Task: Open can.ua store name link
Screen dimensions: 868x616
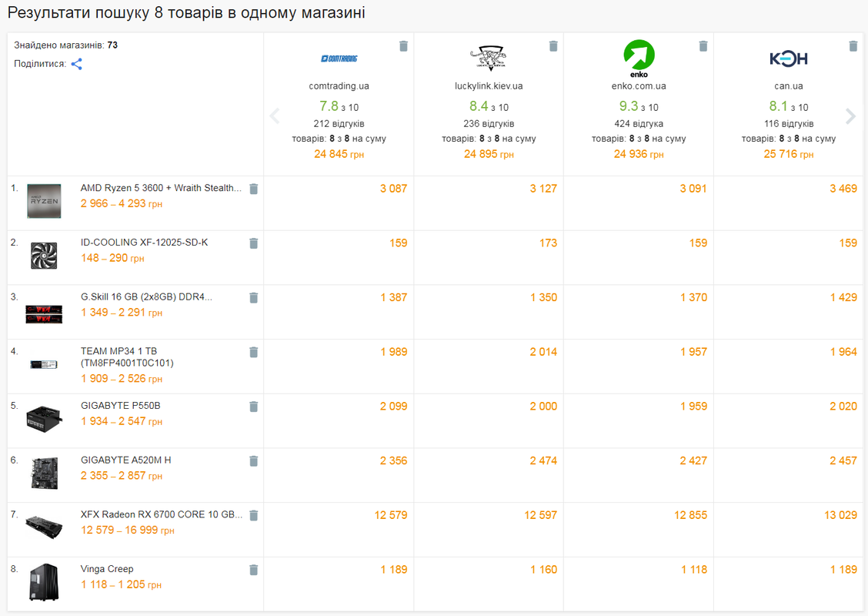Action: coord(789,86)
